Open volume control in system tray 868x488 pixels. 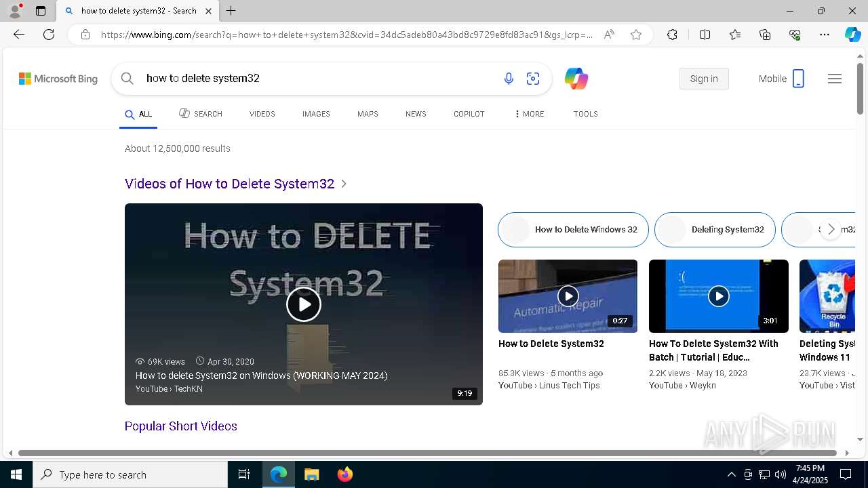781,474
